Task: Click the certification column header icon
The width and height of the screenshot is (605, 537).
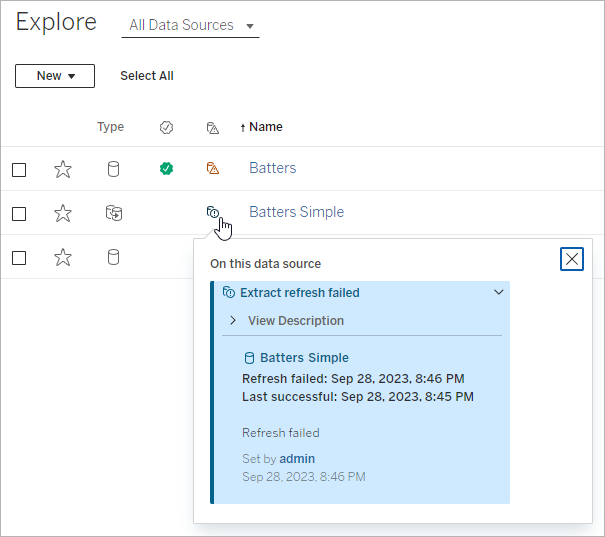Action: click(x=166, y=127)
